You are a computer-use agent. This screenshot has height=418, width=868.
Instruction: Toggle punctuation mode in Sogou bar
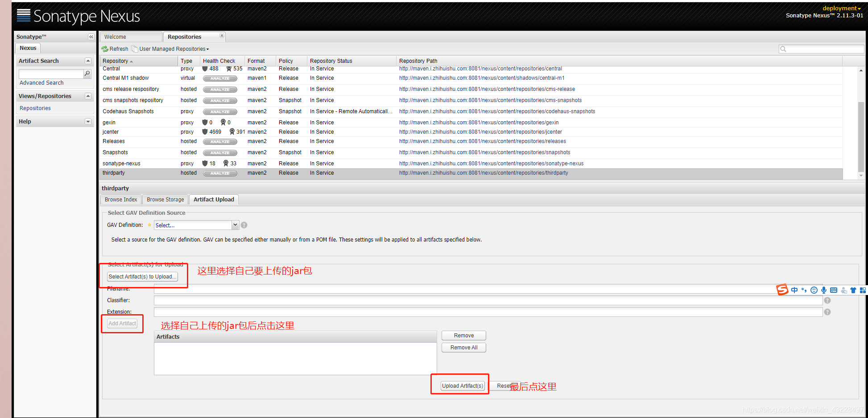(804, 290)
